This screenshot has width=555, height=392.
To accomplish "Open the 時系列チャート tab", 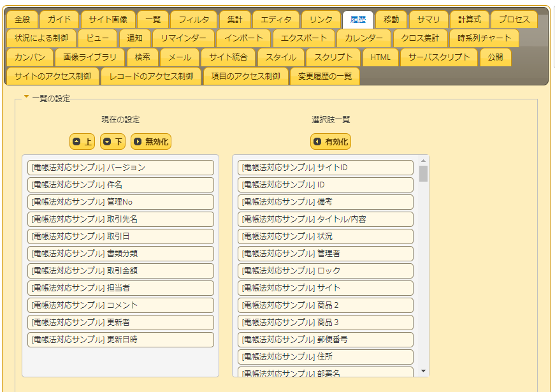I will 484,38.
